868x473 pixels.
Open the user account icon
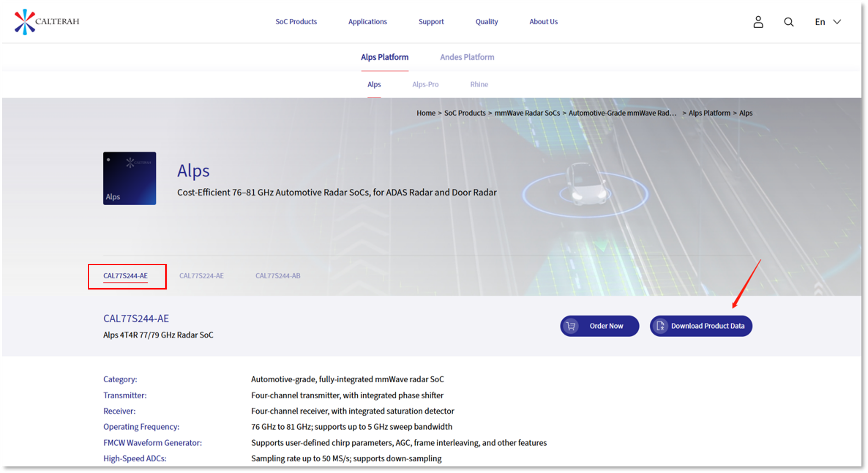[758, 22]
